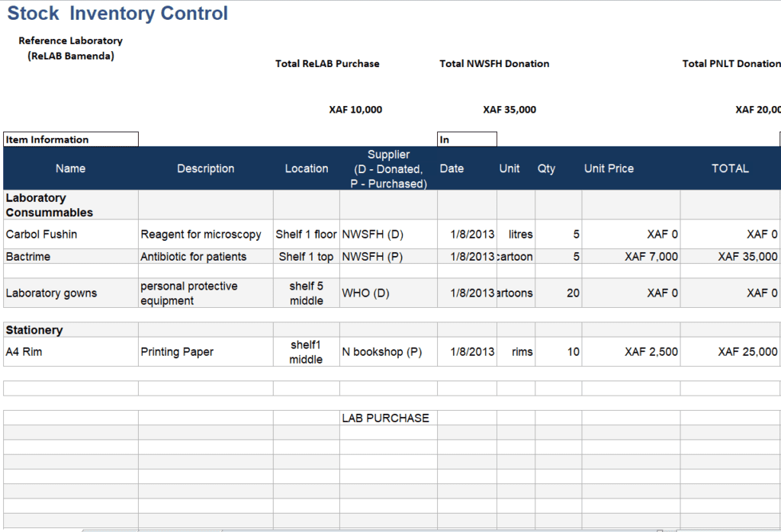Click the "shelf 5 middle" location cell
Viewport: 781px width, 532px height.
click(x=307, y=293)
